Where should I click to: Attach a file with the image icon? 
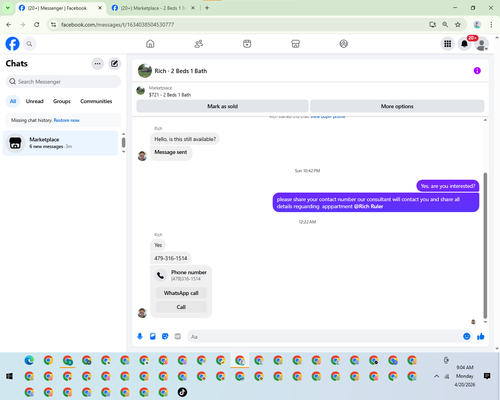coord(153,336)
